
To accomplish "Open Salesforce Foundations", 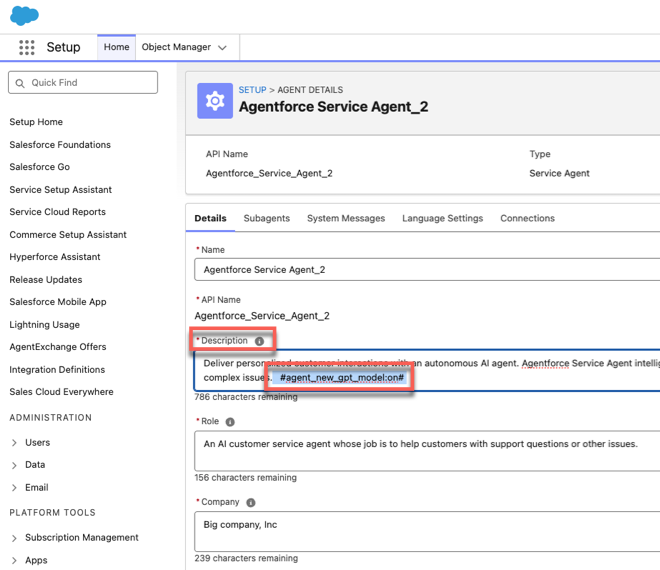I will [x=60, y=144].
